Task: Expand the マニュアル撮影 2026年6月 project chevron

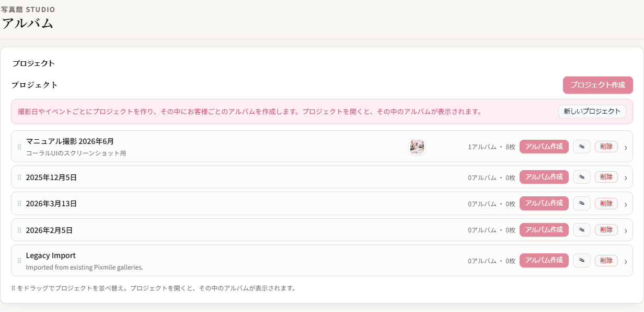Action: [625, 147]
